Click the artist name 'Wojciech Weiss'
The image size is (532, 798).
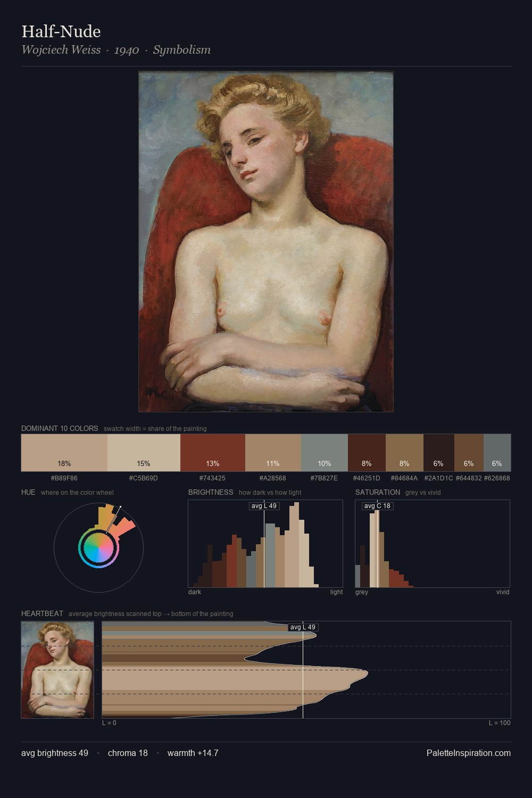point(61,50)
